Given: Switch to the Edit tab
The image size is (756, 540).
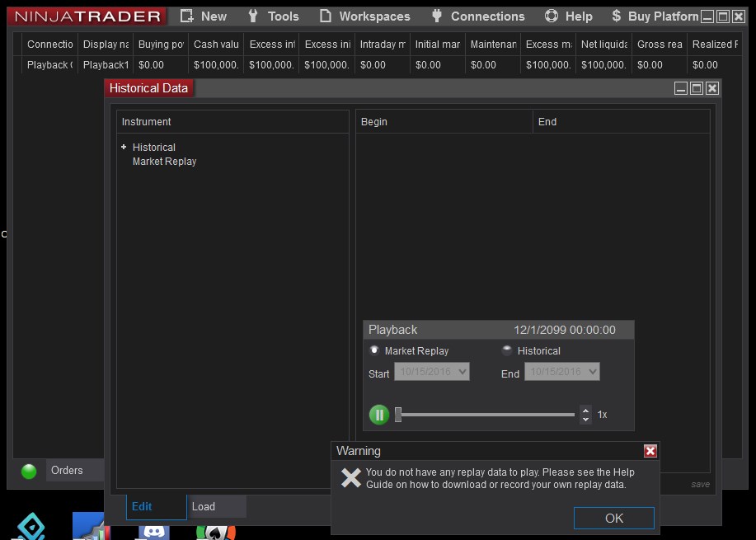Looking at the screenshot, I should [156, 507].
